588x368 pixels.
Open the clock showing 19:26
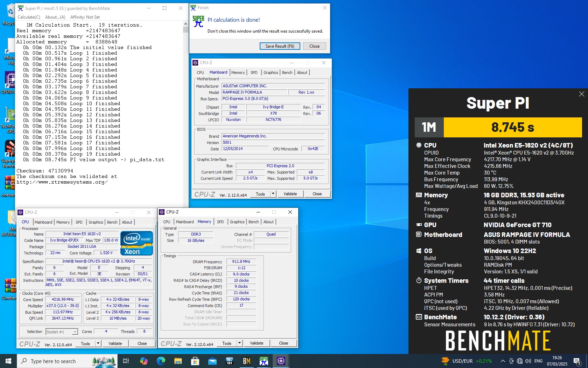(x=557, y=361)
